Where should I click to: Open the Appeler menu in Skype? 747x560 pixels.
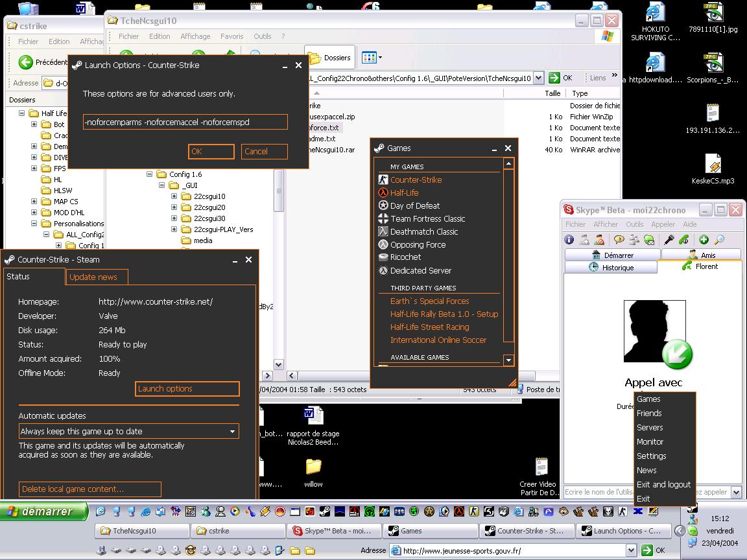coord(663,224)
